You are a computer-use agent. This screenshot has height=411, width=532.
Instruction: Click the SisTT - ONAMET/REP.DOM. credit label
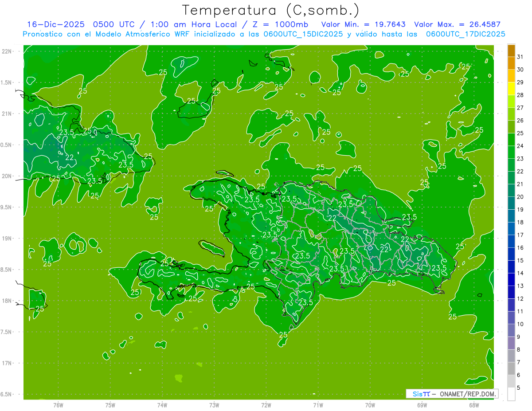452,394
